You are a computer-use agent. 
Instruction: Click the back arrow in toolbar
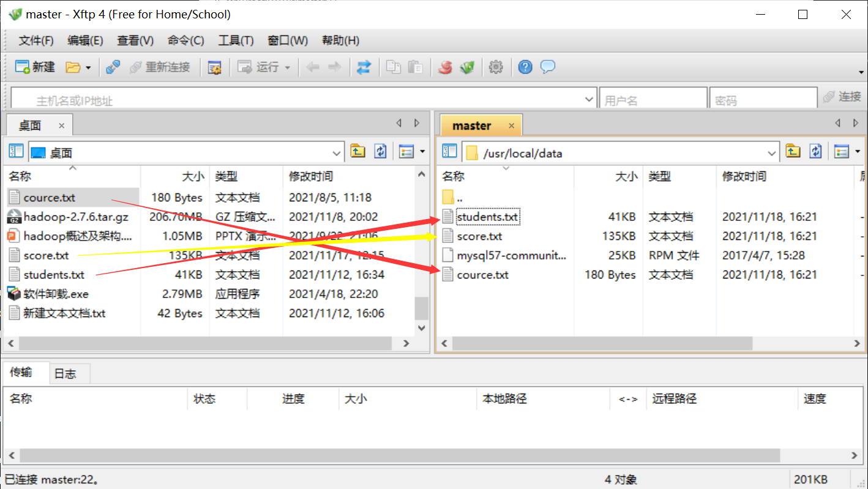click(x=313, y=67)
